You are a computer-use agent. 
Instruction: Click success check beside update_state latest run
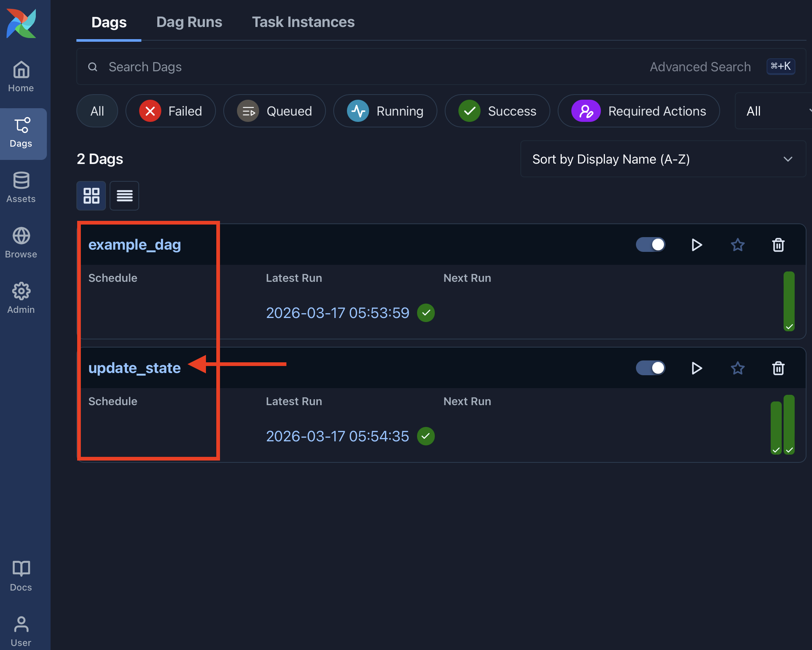[426, 436]
